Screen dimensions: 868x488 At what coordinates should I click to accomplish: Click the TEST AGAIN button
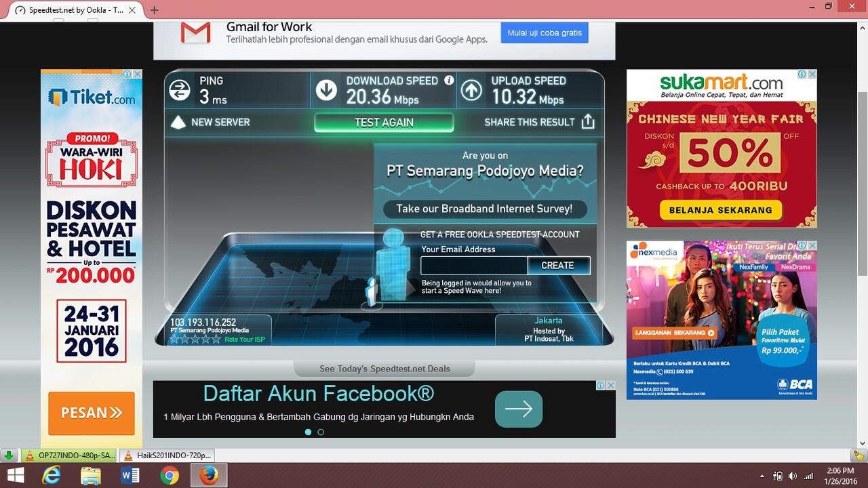click(x=384, y=123)
